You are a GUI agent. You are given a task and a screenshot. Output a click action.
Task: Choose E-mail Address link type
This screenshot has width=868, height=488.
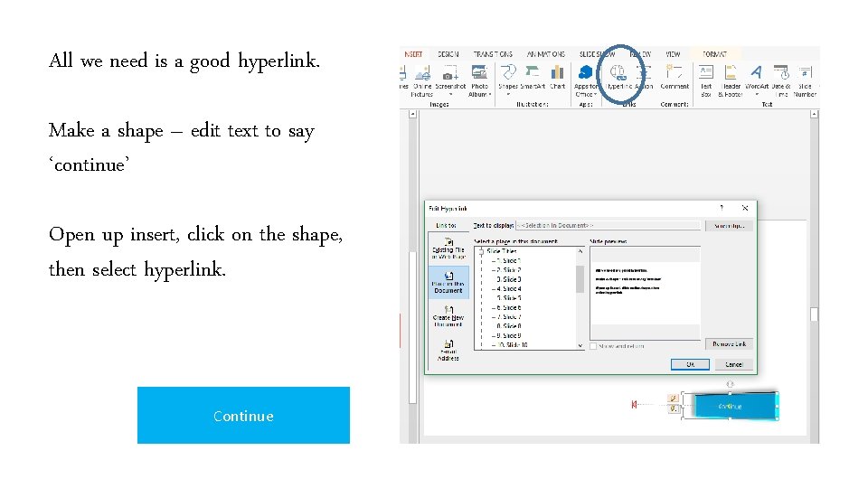448,351
